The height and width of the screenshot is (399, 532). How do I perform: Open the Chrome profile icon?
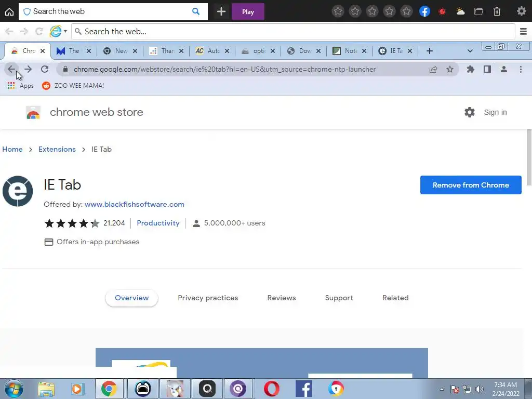click(504, 69)
